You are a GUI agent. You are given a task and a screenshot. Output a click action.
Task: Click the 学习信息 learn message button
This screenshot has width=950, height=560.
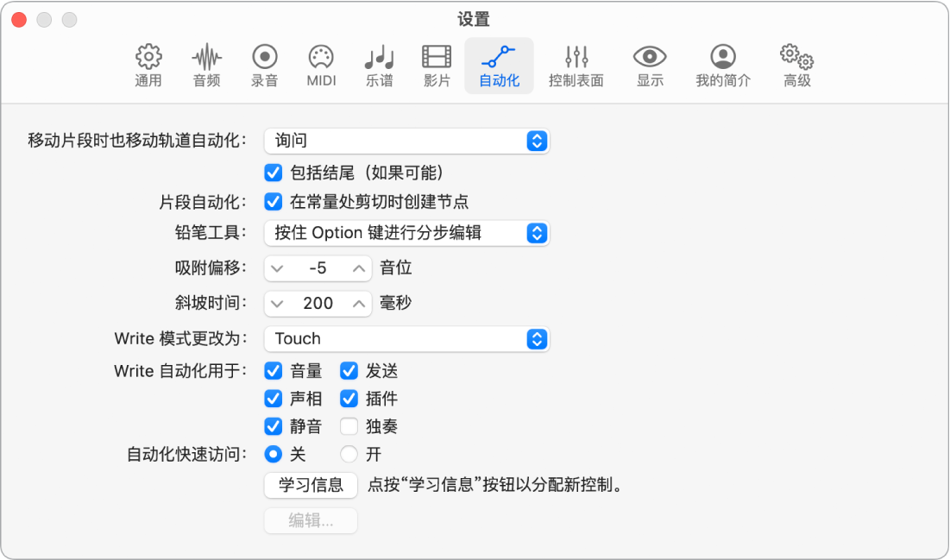pos(311,486)
